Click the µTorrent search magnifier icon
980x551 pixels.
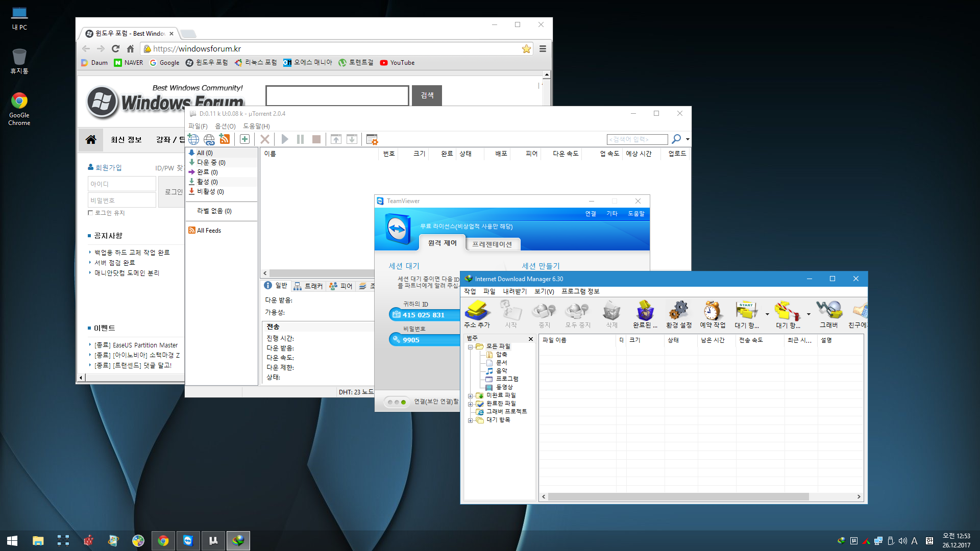tap(676, 139)
